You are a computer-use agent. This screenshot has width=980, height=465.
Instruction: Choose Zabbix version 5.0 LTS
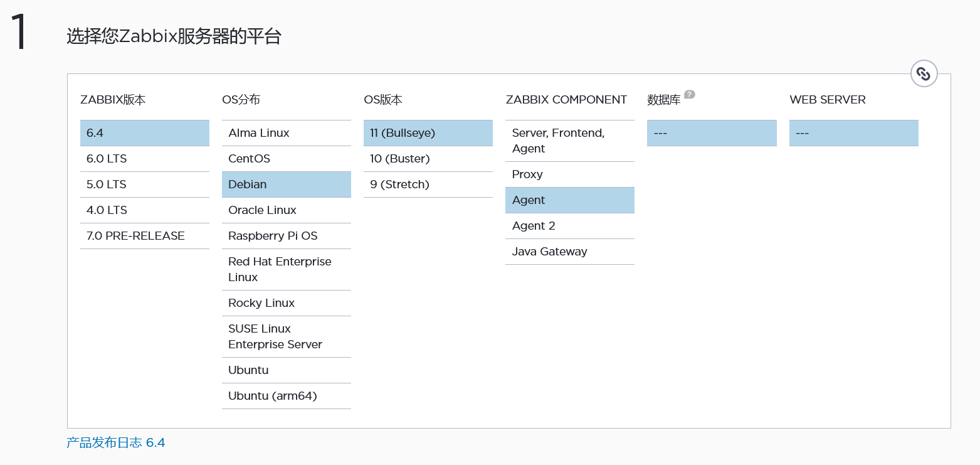pyautogui.click(x=144, y=184)
